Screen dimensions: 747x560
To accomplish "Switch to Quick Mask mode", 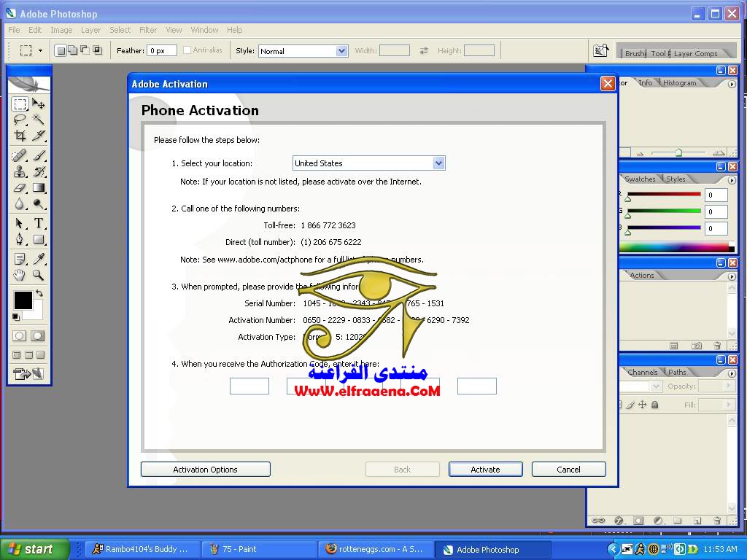I will tap(38, 335).
